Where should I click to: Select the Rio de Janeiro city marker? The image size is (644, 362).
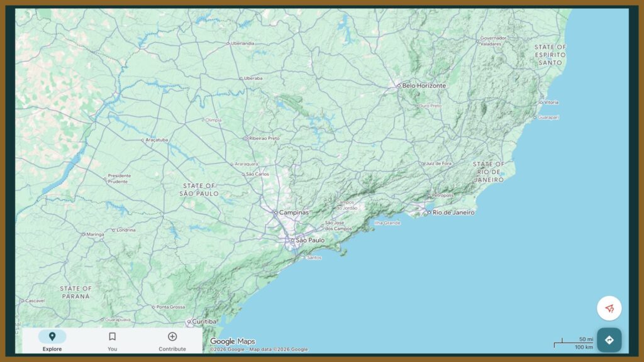(x=430, y=212)
